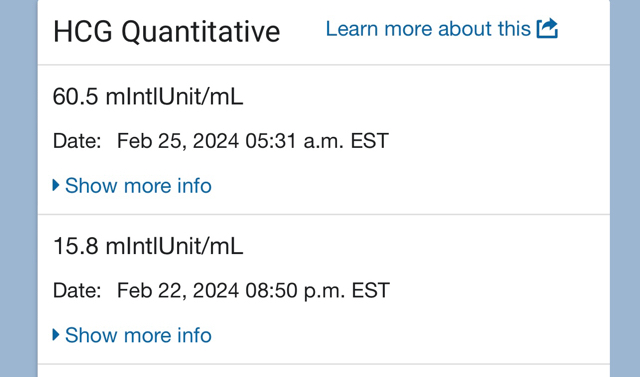This screenshot has height=377, width=640.
Task: Click the external share icon beside Learn more
Action: [547, 29]
